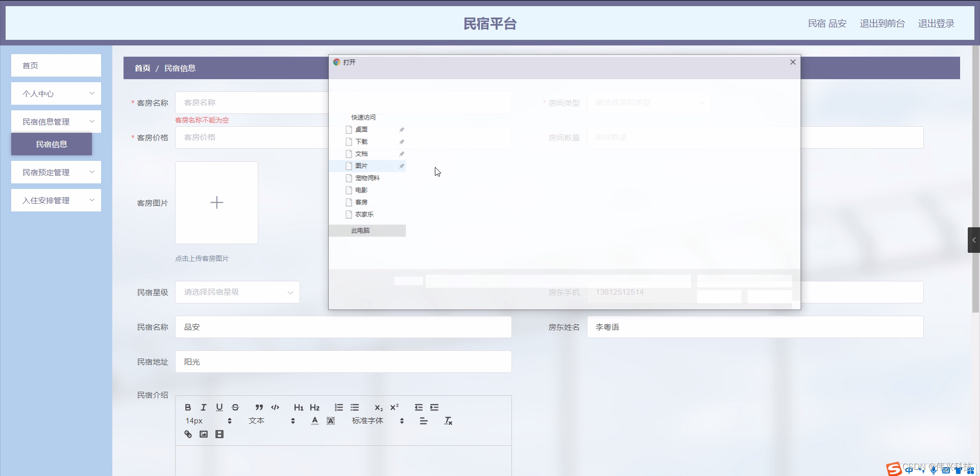Toggle underline formatting
This screenshot has height=476, width=980.
219,407
